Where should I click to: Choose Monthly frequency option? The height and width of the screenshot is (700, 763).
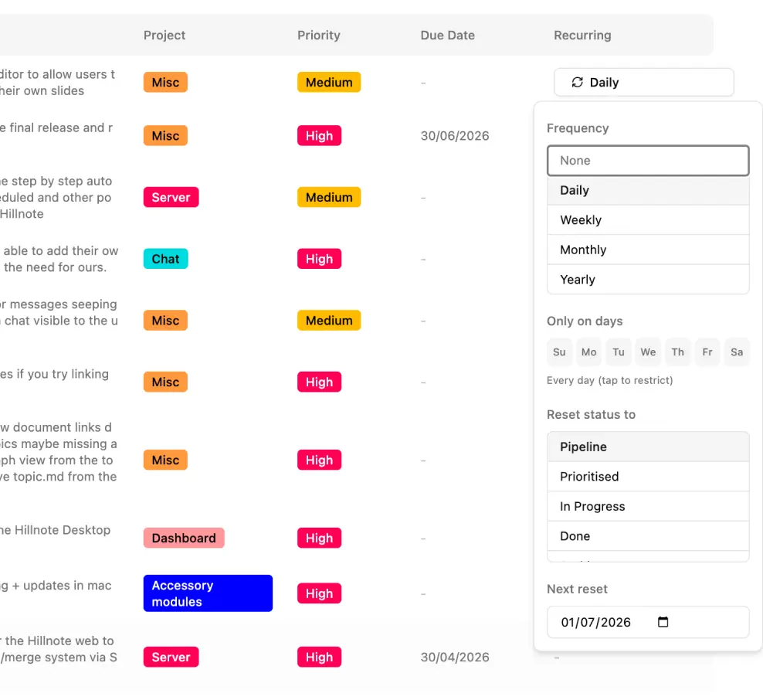(648, 250)
